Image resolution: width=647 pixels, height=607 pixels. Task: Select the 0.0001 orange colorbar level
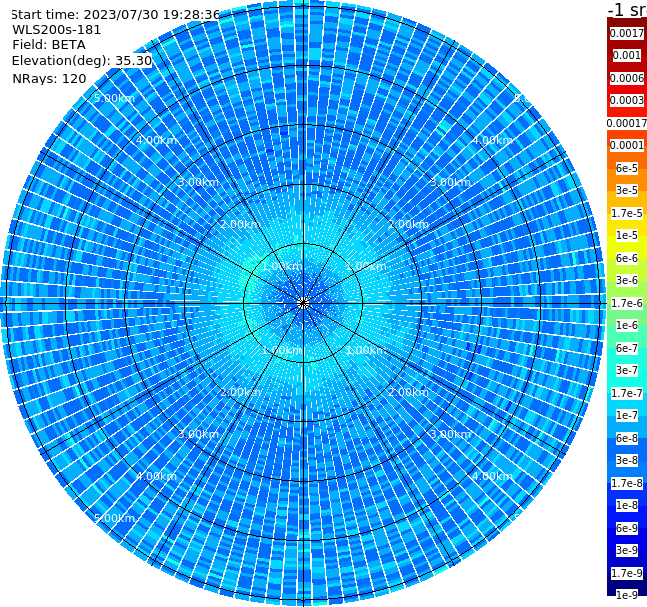coord(626,145)
